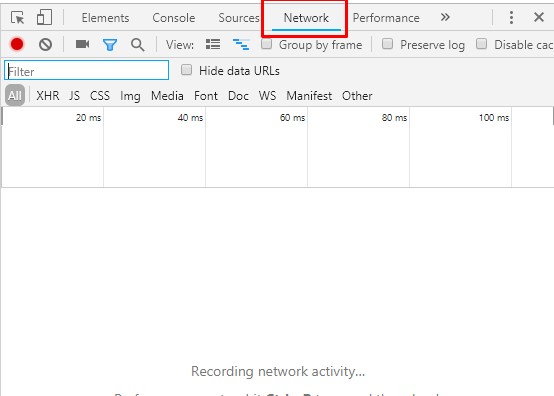Open the Sources tab

[239, 18]
